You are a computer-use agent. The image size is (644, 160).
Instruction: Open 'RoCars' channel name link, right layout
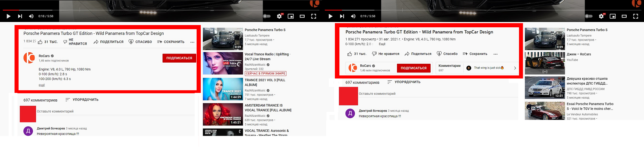coord(365,66)
